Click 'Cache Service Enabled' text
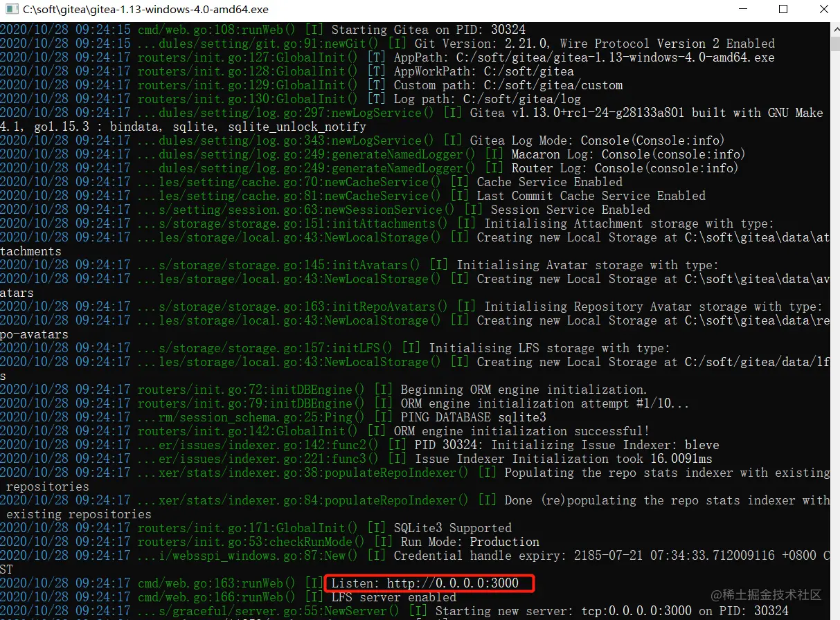 pos(549,182)
